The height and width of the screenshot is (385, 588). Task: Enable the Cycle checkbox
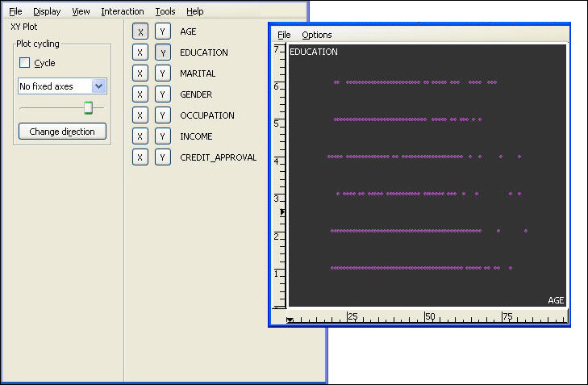click(x=25, y=63)
